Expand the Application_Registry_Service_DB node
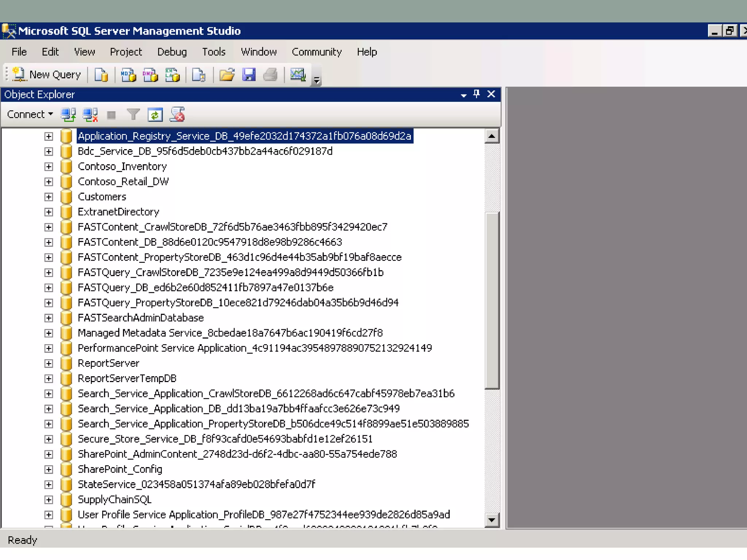The width and height of the screenshot is (747, 560). click(x=49, y=136)
